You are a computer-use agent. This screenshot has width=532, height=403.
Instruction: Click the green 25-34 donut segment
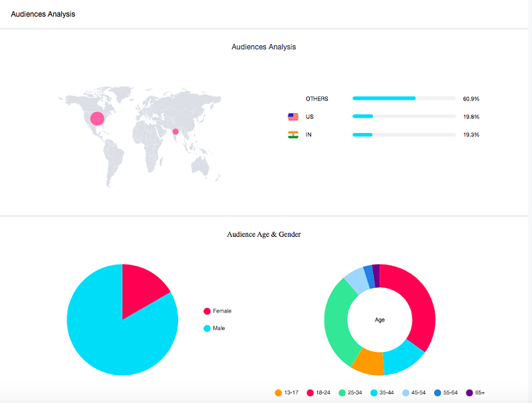click(x=337, y=323)
